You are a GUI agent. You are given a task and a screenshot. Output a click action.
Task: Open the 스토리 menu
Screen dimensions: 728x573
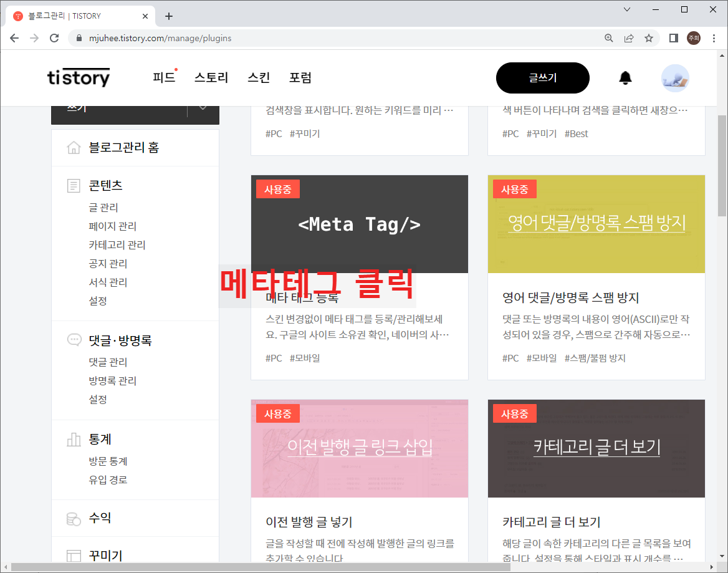coord(211,77)
